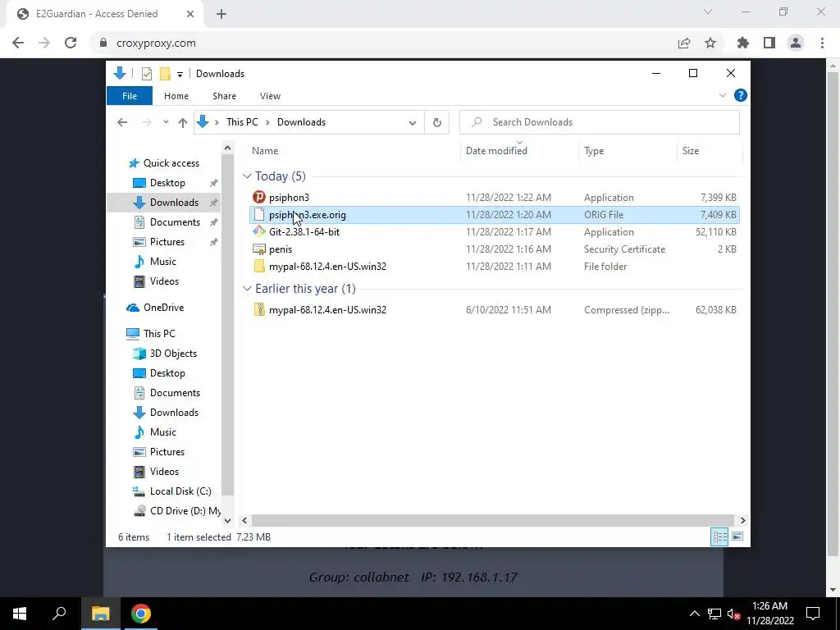
Task: Refresh the Downloads folder view
Action: pyautogui.click(x=437, y=122)
